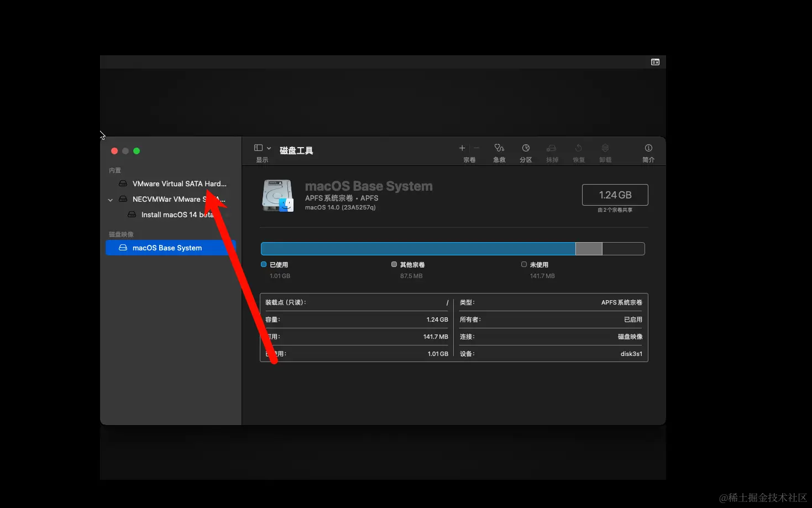Zoom the window with the green button
This screenshot has height=508, width=812.
[137, 151]
